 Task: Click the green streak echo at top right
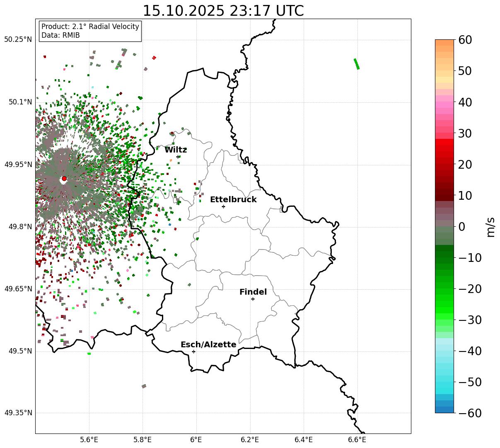pyautogui.click(x=357, y=64)
